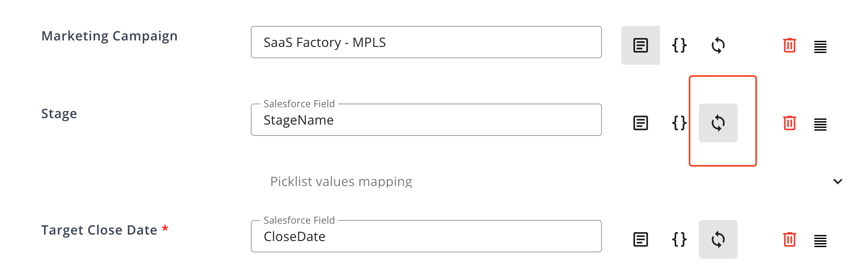The height and width of the screenshot is (275, 868).
Task: Click the SaaS Factory - MPLS input field
Action: pos(426,42)
